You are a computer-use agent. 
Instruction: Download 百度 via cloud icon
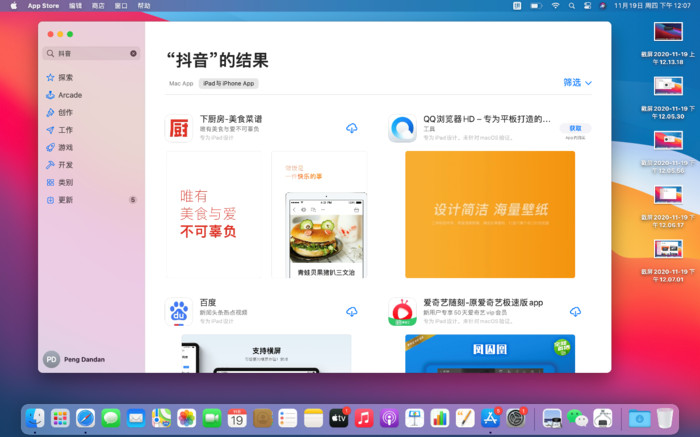[x=352, y=312]
